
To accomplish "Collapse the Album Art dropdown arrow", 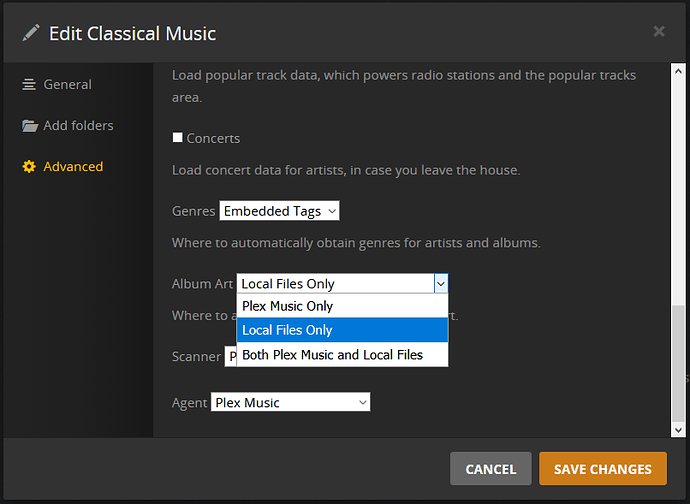I will coord(440,284).
